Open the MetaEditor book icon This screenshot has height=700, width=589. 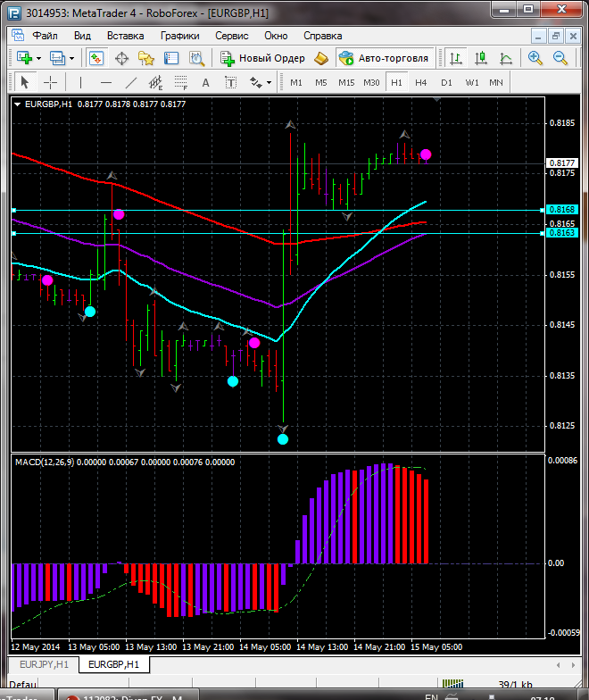pyautogui.click(x=321, y=59)
